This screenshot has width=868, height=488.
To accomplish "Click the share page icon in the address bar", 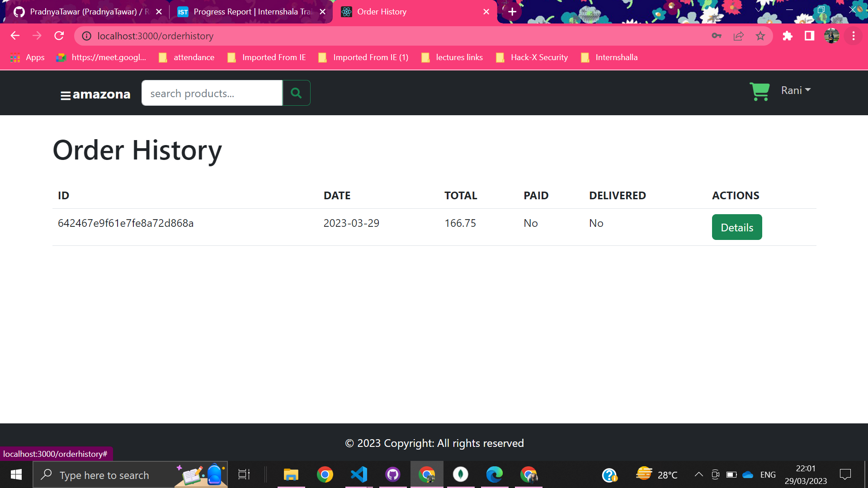I will coord(739,36).
